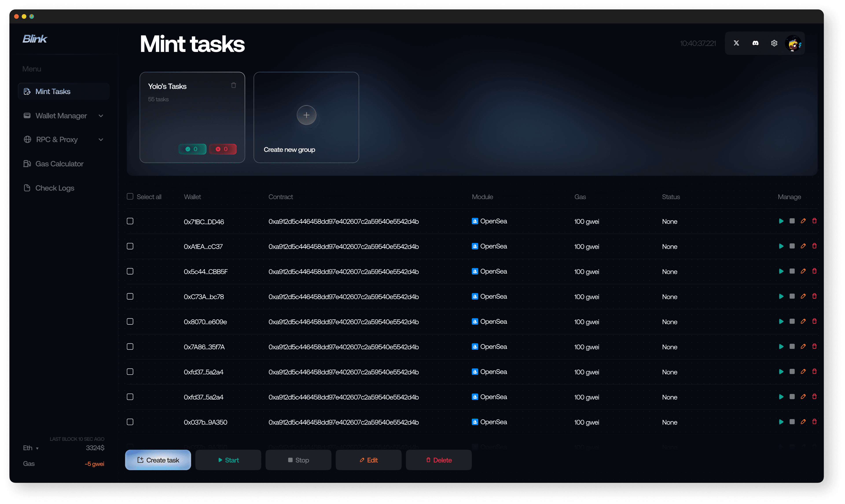Image resolution: width=845 pixels, height=504 pixels.
Task: Edit the 0x5c44..CBB5F task with pencil icon
Action: pyautogui.click(x=803, y=271)
